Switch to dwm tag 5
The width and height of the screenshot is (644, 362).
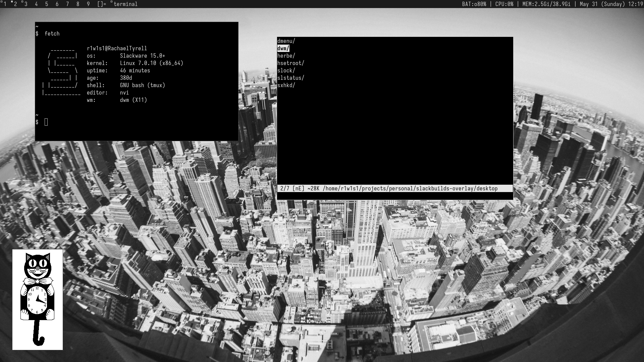[x=47, y=4]
